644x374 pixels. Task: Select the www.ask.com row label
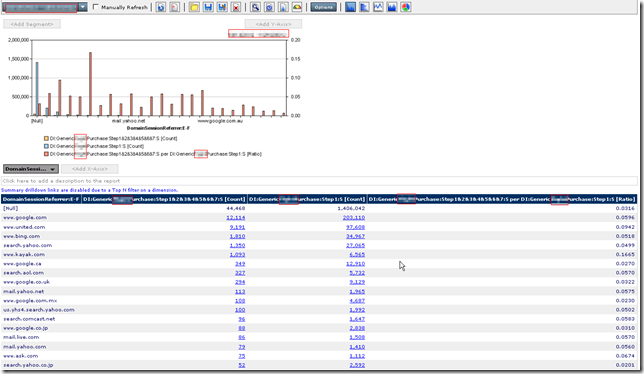pos(21,356)
